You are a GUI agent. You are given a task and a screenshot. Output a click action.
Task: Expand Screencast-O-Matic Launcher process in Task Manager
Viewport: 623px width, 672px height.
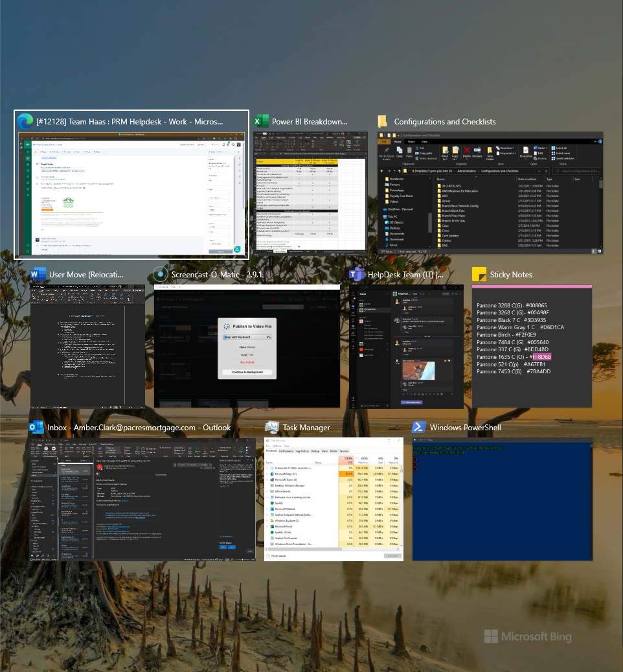click(x=267, y=468)
